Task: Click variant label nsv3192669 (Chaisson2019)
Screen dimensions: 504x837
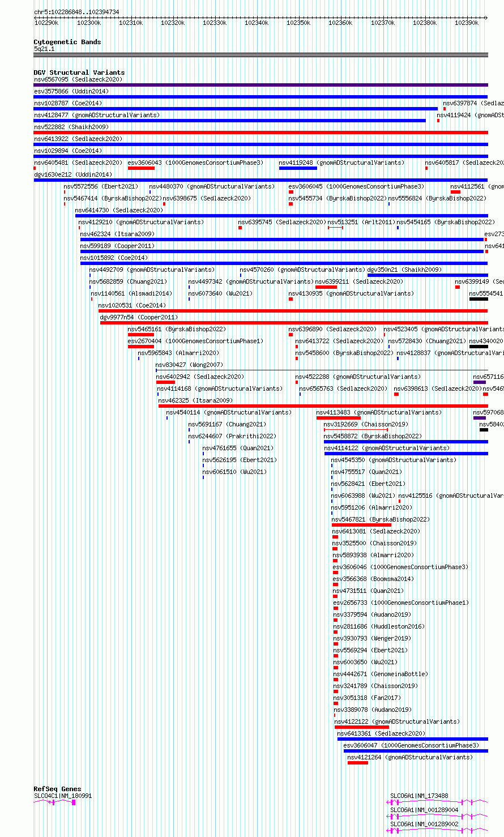Action: point(366,425)
